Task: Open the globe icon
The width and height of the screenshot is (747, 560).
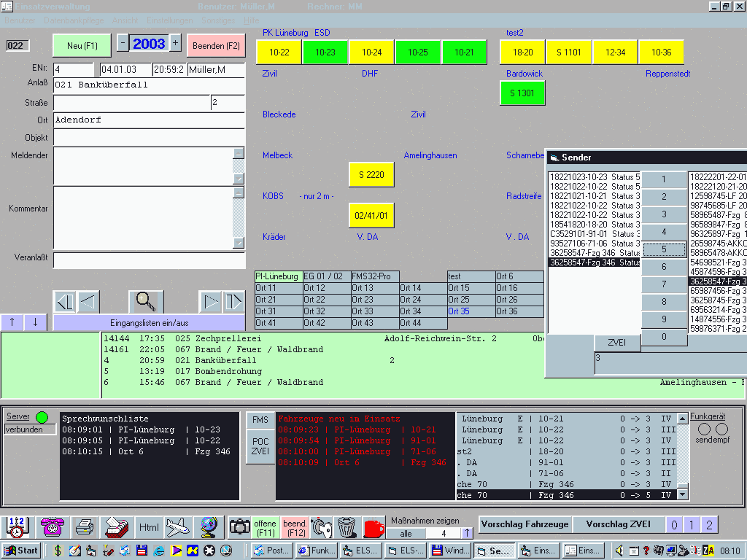Action: (209, 526)
